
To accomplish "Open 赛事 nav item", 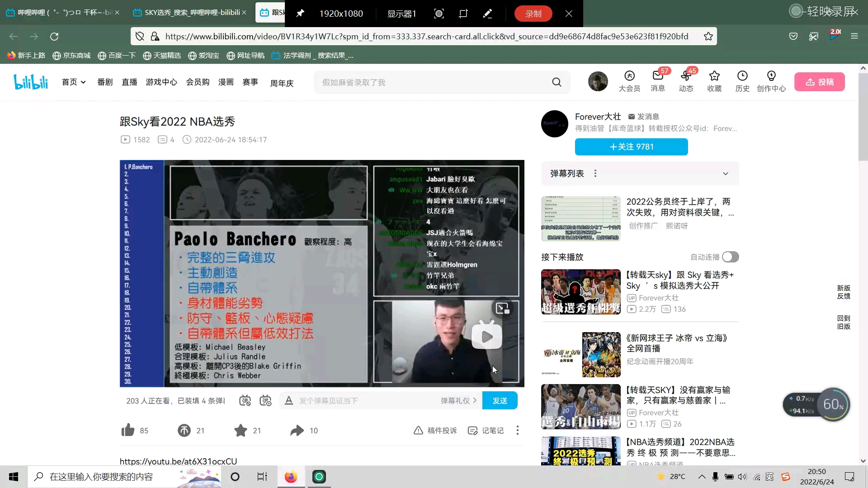I will tap(250, 82).
